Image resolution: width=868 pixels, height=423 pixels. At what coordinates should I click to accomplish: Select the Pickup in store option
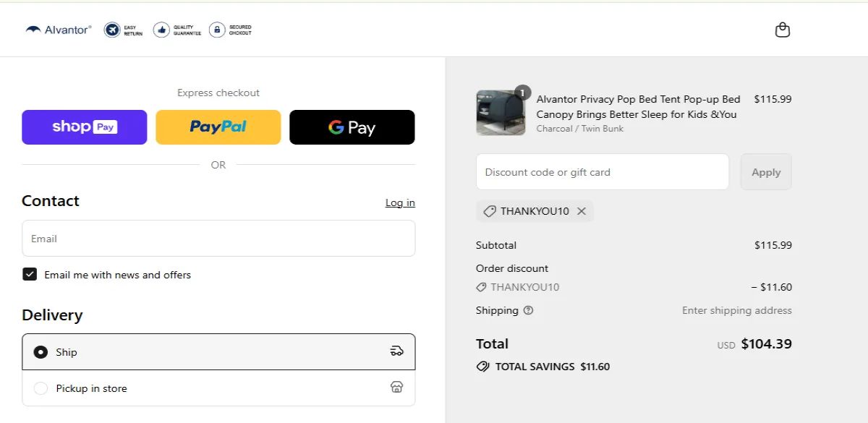[x=41, y=388]
